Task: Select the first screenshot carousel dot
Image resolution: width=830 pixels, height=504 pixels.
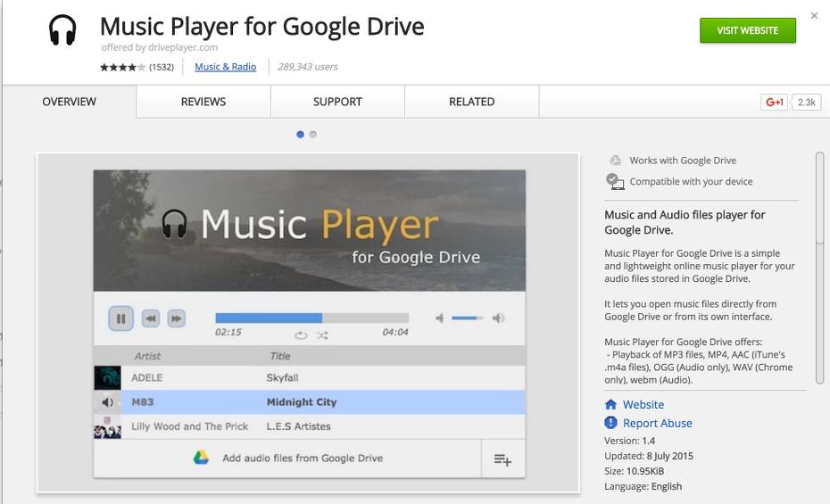Action: (x=300, y=135)
